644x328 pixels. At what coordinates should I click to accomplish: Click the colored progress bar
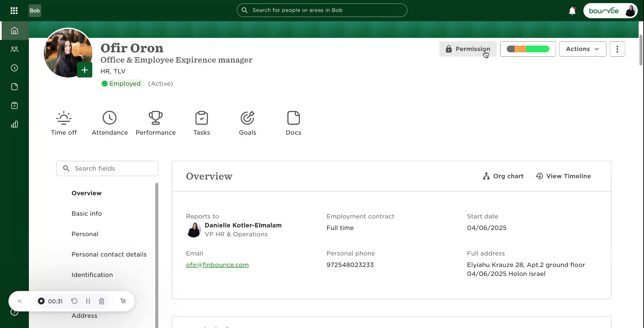point(528,49)
